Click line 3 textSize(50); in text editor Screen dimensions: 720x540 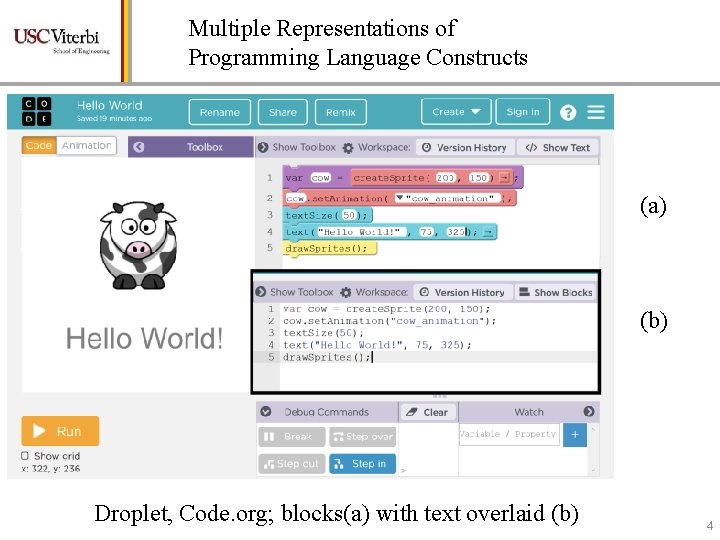[323, 333]
